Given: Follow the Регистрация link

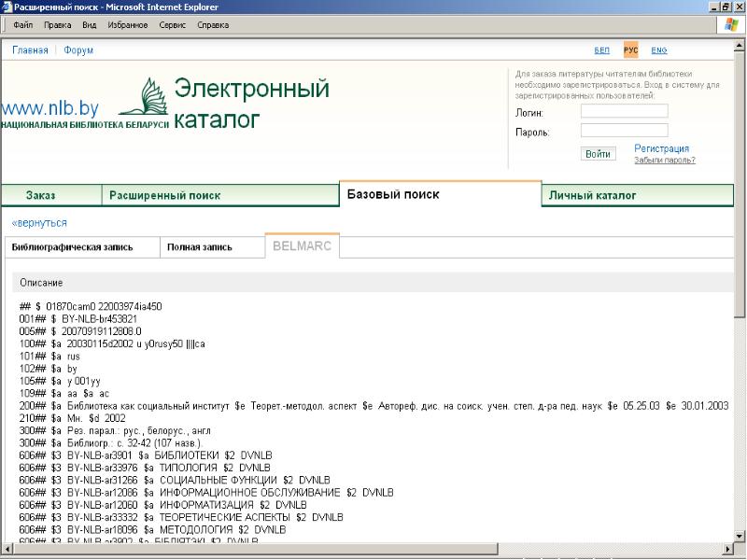Looking at the screenshot, I should [x=661, y=148].
